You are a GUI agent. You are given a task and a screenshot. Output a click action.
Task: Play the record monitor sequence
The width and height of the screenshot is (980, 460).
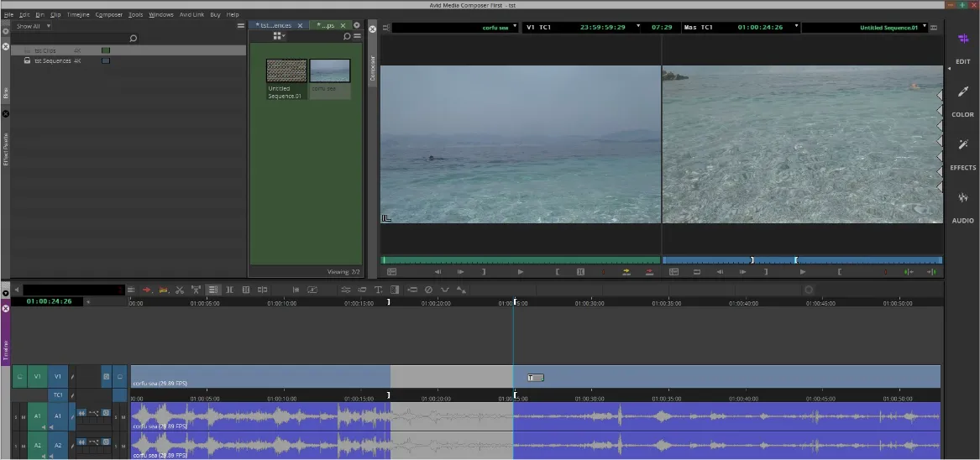[x=803, y=272]
